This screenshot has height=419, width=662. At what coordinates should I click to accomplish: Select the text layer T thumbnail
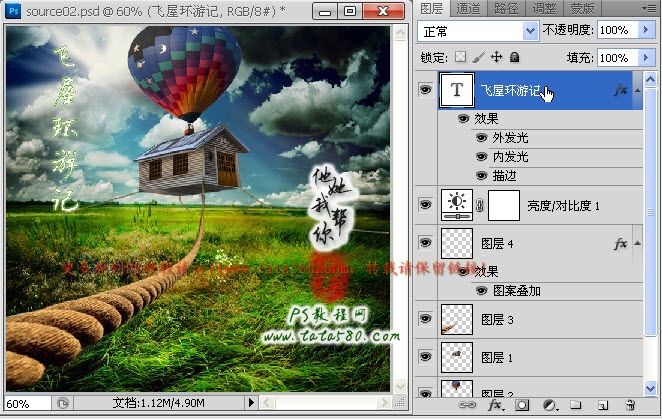[x=457, y=90]
